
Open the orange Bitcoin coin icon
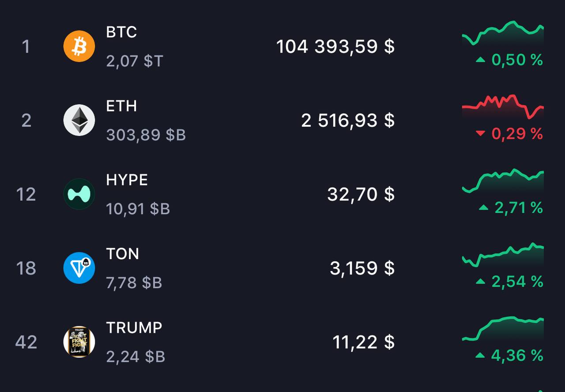pos(79,46)
